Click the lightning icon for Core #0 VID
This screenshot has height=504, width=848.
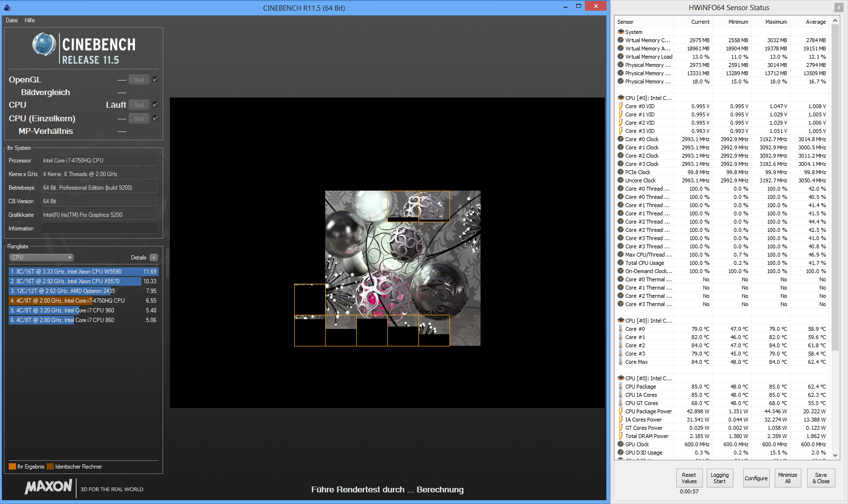[620, 106]
